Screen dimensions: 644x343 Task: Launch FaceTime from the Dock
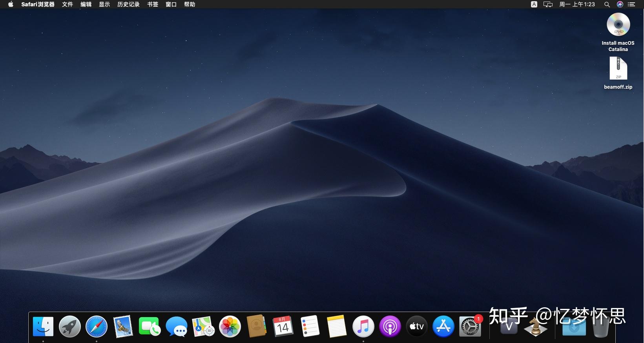[x=150, y=327]
